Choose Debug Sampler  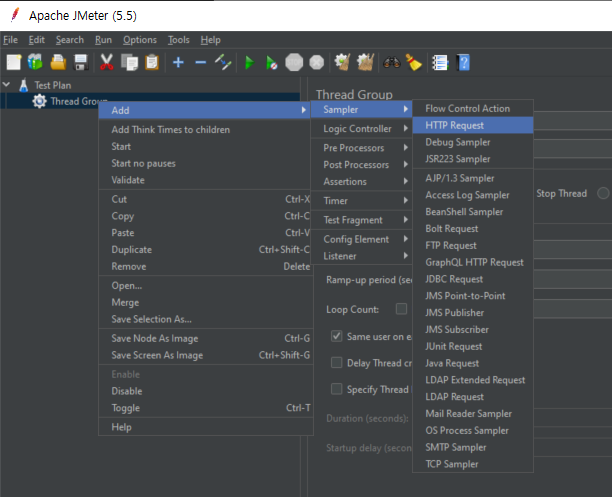point(473,142)
